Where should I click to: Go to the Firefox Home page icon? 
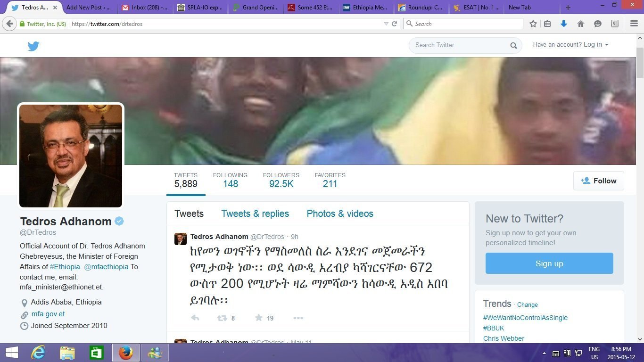pos(581,24)
